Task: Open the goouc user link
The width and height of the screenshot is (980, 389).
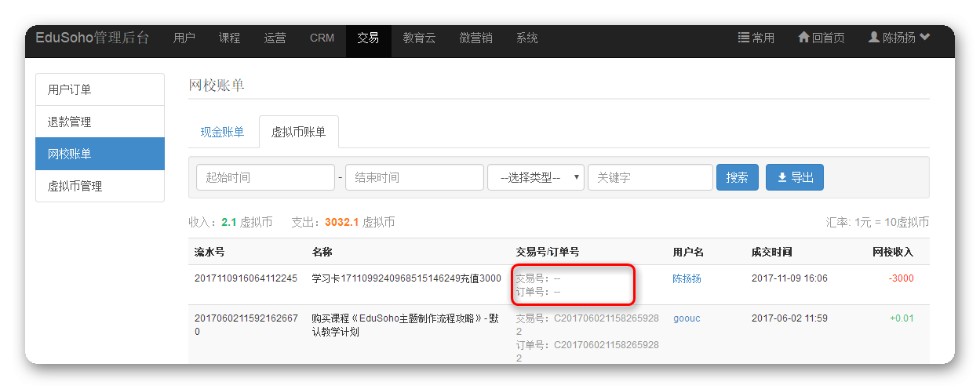Action: (x=687, y=318)
